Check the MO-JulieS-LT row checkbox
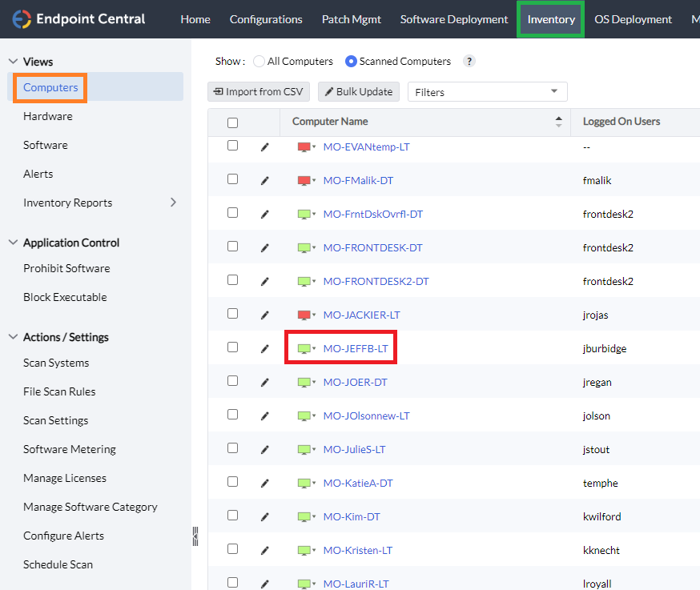The width and height of the screenshot is (700, 590). (x=232, y=448)
